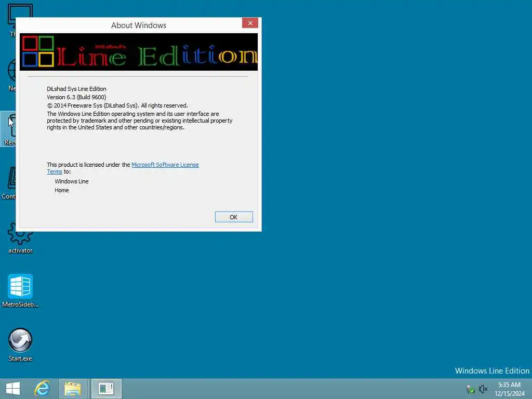Open the Microsoft Software License link
This screenshot has height=399, width=532.
[165, 165]
